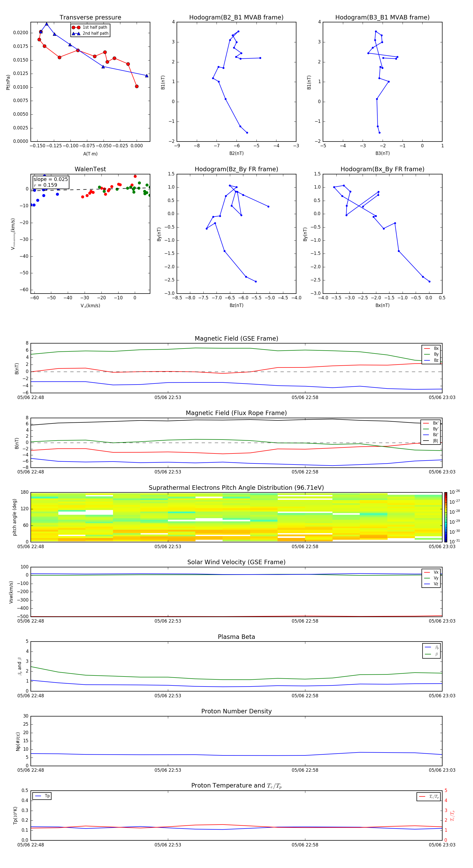
Task: Click the '10^-31' colorbar tick label
Action: 455,542
